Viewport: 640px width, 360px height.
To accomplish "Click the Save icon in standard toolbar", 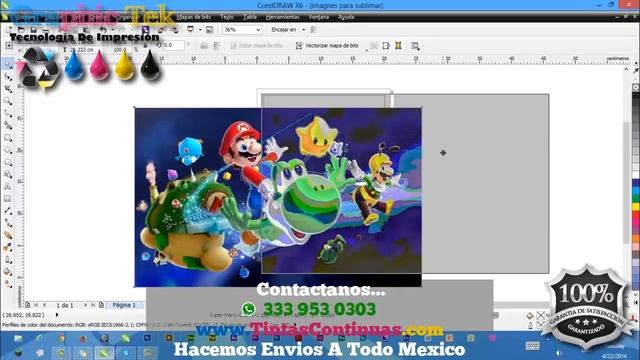I will [x=33, y=30].
